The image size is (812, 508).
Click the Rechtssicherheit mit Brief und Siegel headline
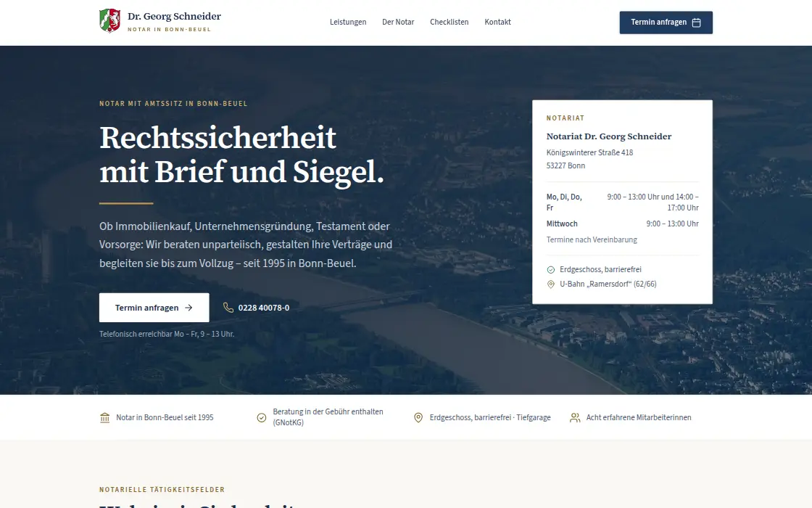click(242, 155)
